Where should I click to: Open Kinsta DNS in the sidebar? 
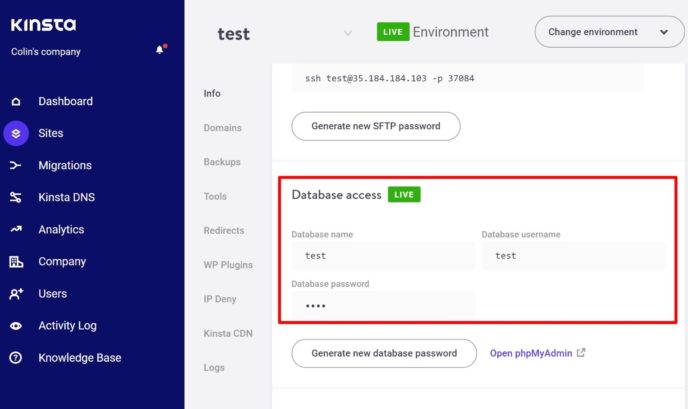[66, 197]
